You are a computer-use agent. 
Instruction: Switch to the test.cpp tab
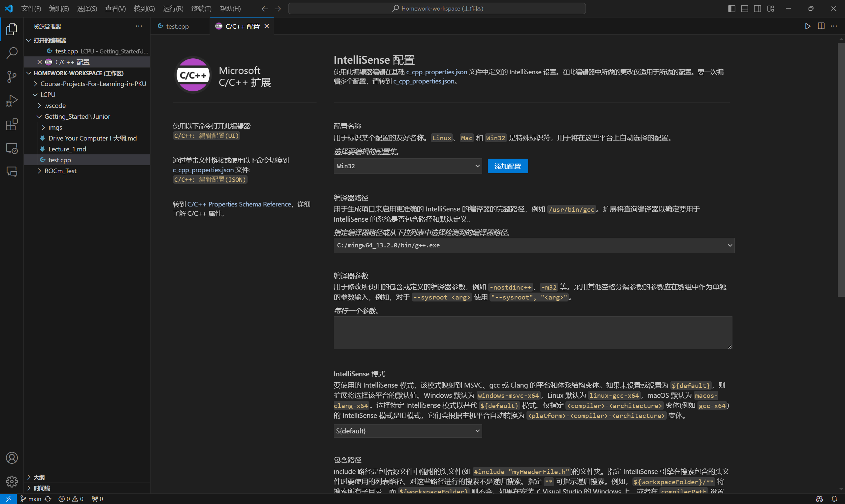177,26
